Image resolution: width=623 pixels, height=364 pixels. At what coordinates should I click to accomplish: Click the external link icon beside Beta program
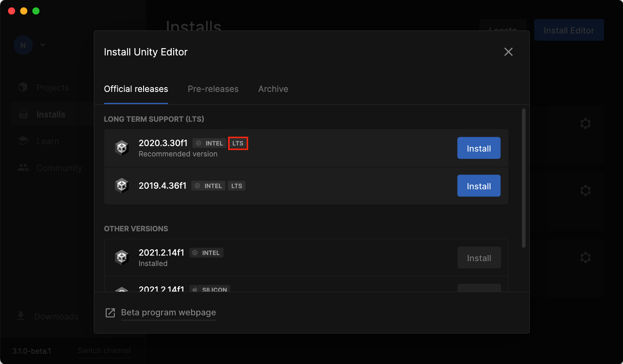point(110,312)
